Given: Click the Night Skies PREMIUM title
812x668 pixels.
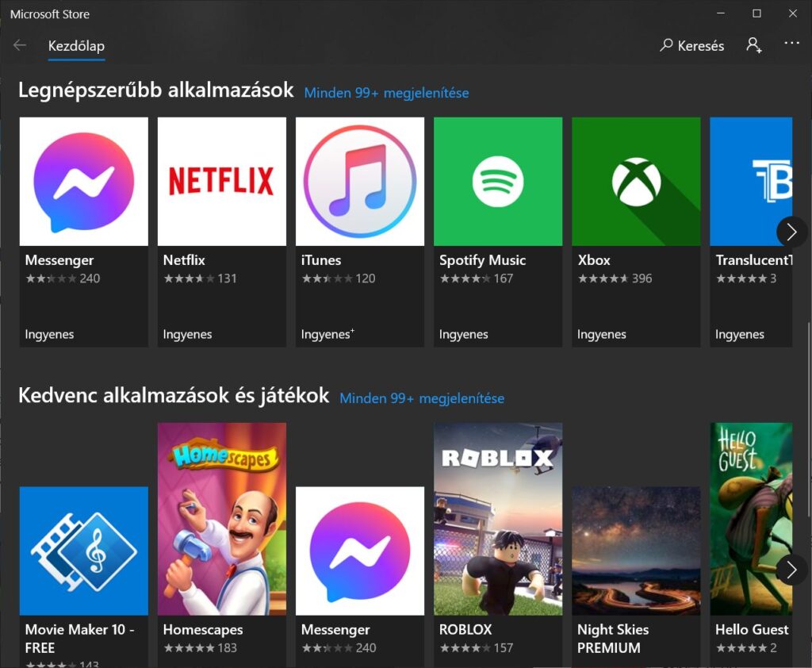Looking at the screenshot, I should [613, 639].
